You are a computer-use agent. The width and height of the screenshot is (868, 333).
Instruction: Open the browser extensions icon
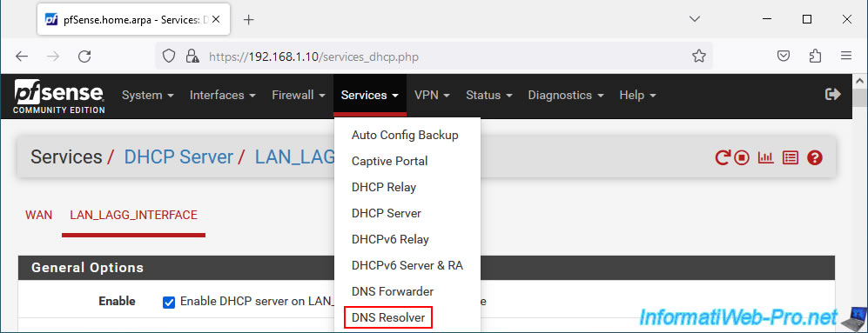(x=815, y=56)
